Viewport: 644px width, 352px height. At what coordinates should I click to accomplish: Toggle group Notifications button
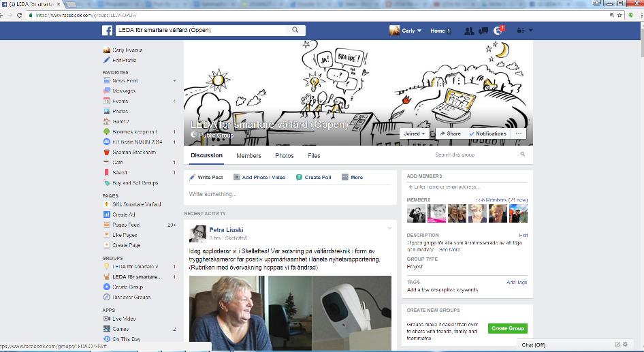pyautogui.click(x=487, y=133)
